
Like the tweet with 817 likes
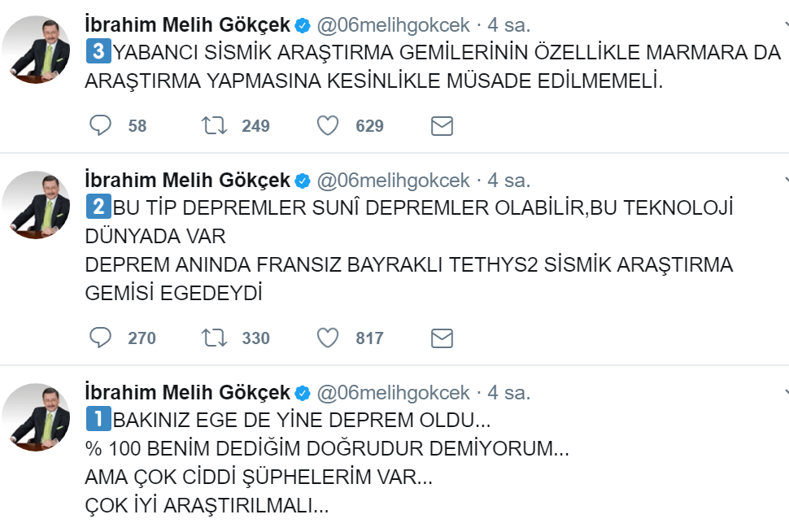point(327,338)
